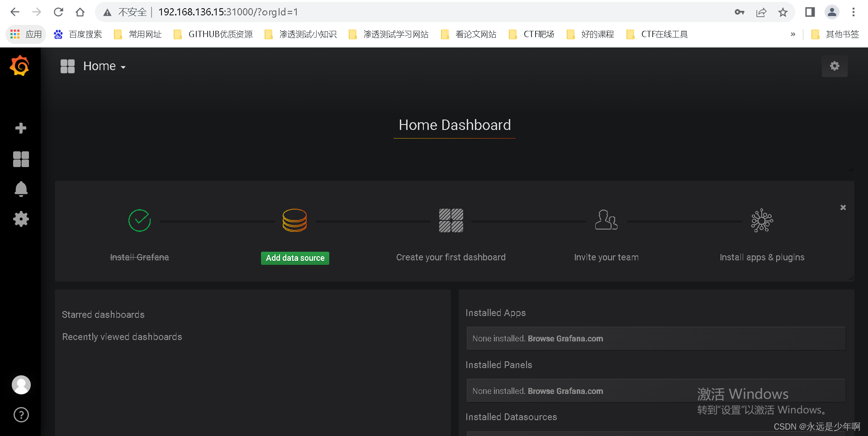Viewport: 868px width, 436px height.
Task: Open the Configuration gear in sidebar
Action: tap(21, 219)
